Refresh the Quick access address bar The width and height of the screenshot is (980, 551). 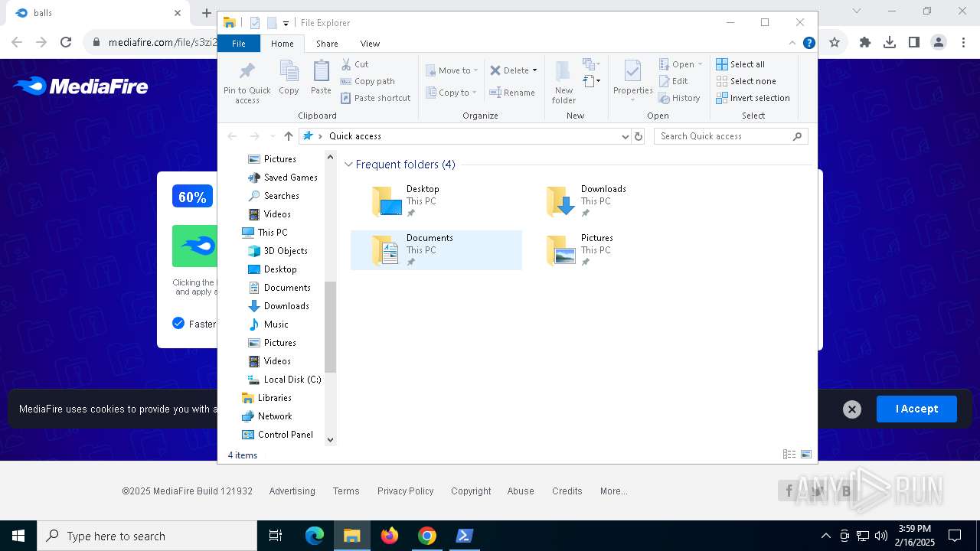coord(639,136)
